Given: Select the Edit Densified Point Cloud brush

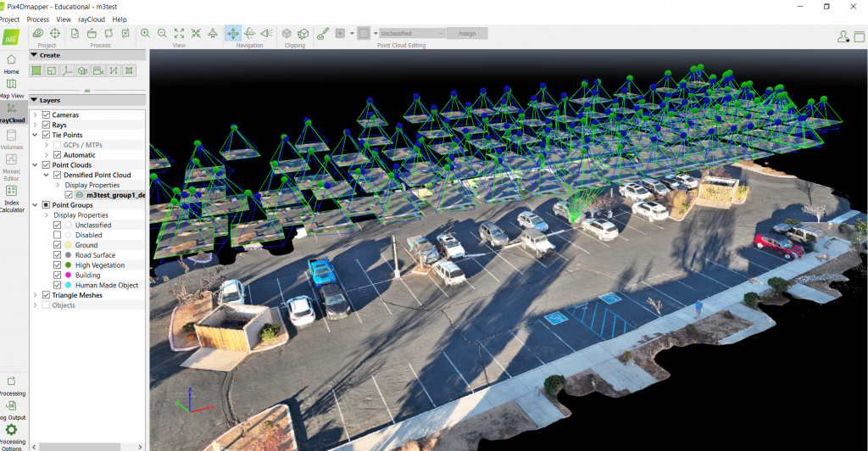Looking at the screenshot, I should pyautogui.click(x=322, y=33).
